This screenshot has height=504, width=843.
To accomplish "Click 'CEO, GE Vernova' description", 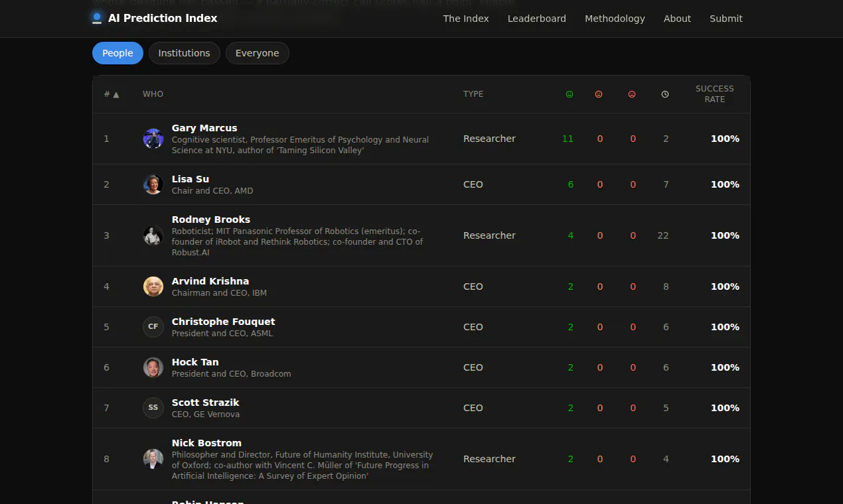I will click(206, 414).
